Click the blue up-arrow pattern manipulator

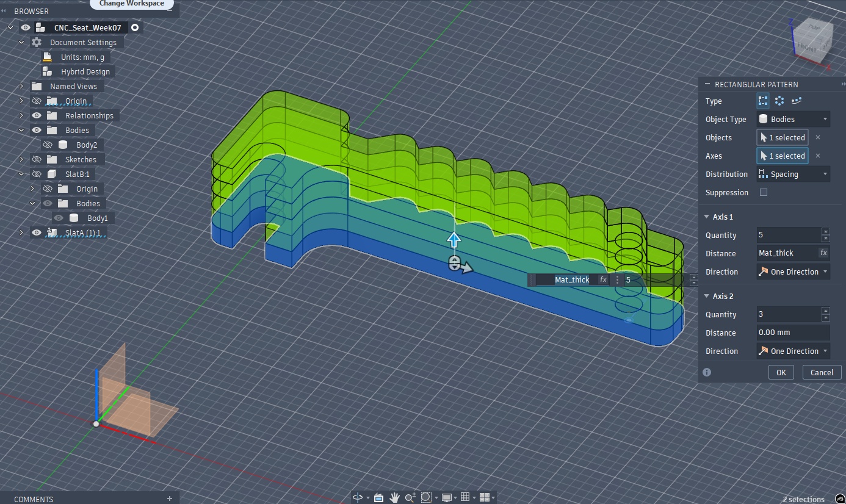tap(454, 240)
